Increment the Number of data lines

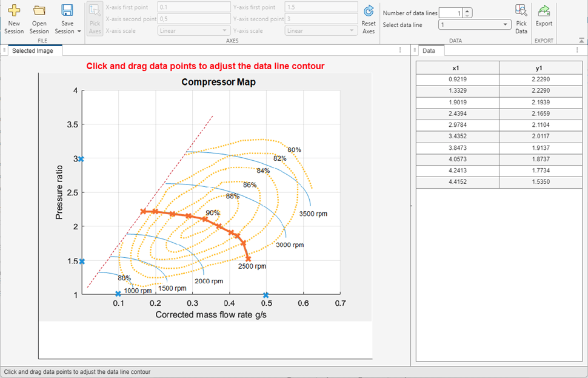pos(467,10)
